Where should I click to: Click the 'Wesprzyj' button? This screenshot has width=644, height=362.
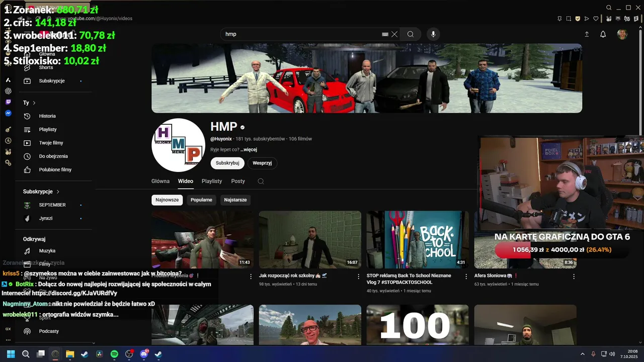[x=262, y=163]
